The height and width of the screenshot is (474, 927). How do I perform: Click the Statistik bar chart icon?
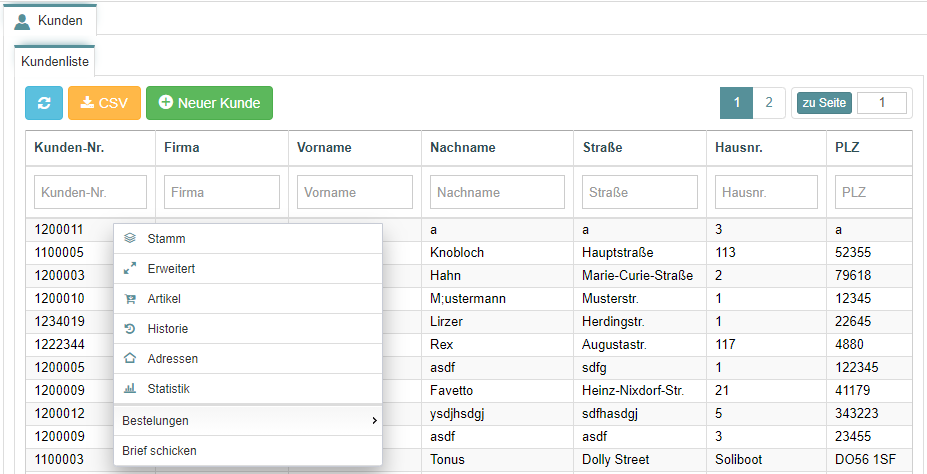[x=130, y=389]
